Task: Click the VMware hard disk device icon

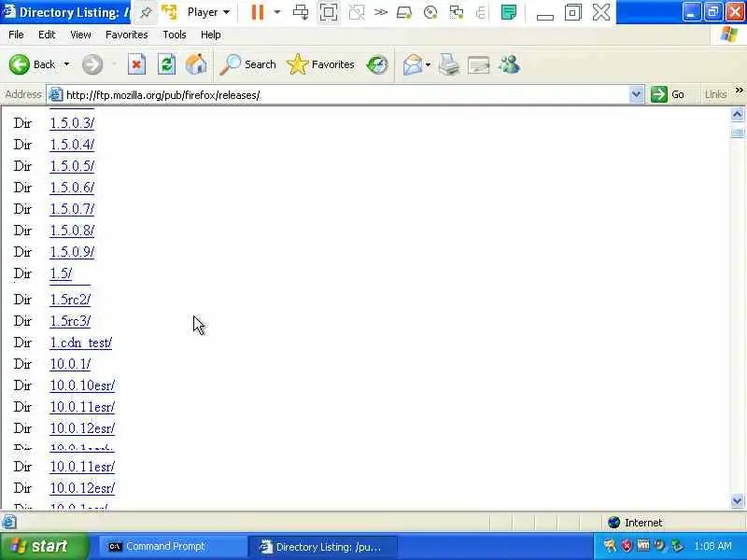Action: (404, 13)
